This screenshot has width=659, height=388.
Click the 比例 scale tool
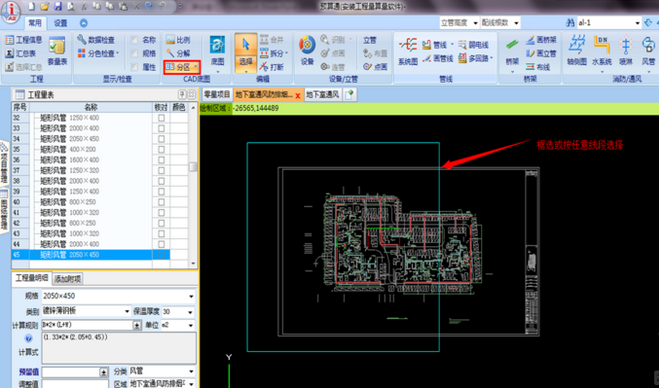[x=178, y=40]
